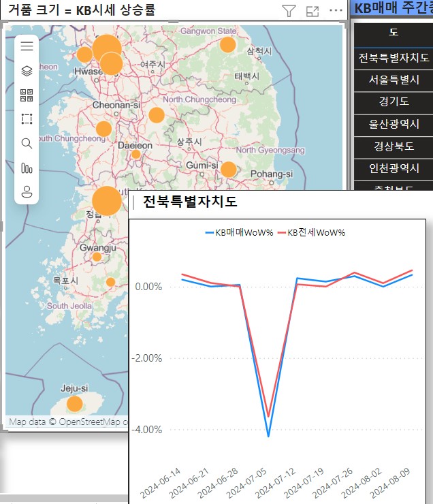This screenshot has height=504, width=433.
Task: Select the 전북특별자치도 table row
Action: point(394,58)
